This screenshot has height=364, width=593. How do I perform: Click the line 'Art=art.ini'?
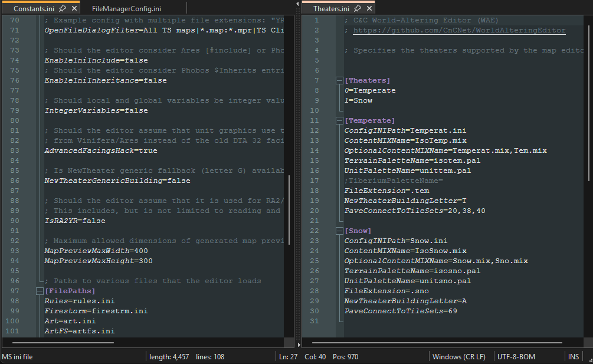tap(70, 321)
